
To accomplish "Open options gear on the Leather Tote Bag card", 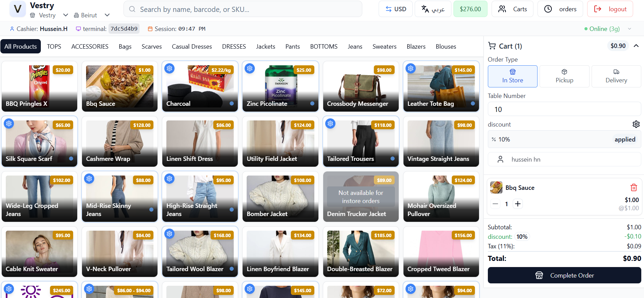I will click(411, 68).
